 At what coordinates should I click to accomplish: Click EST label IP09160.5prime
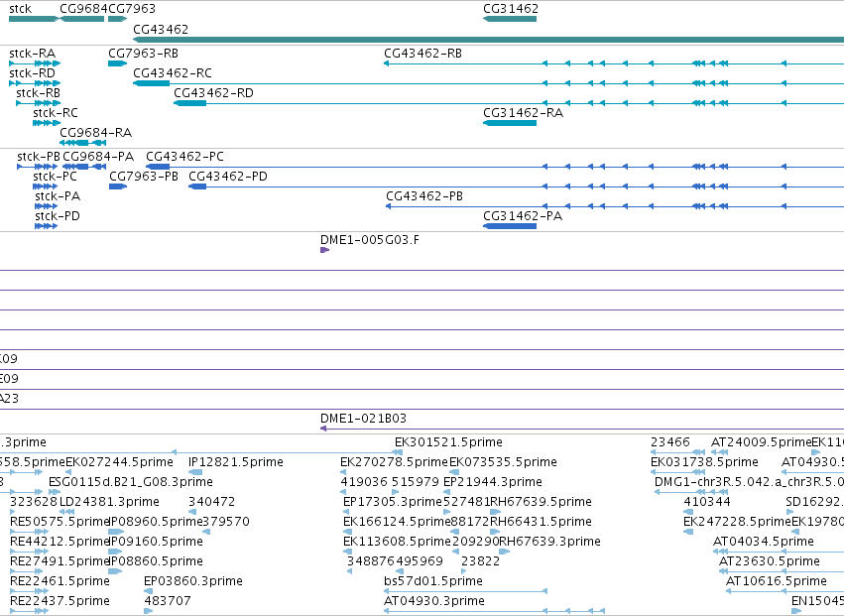156,542
